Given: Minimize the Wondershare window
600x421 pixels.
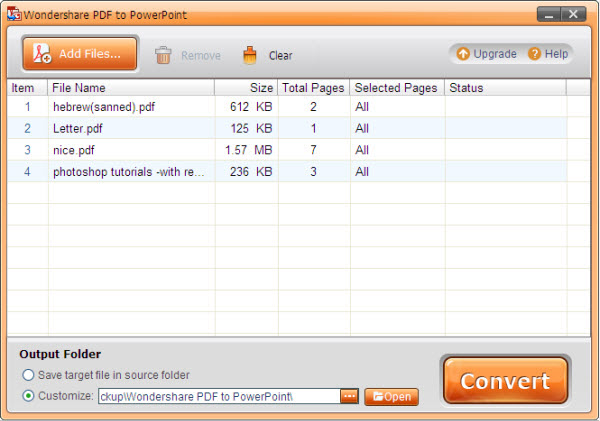Looking at the screenshot, I should click(x=549, y=15).
